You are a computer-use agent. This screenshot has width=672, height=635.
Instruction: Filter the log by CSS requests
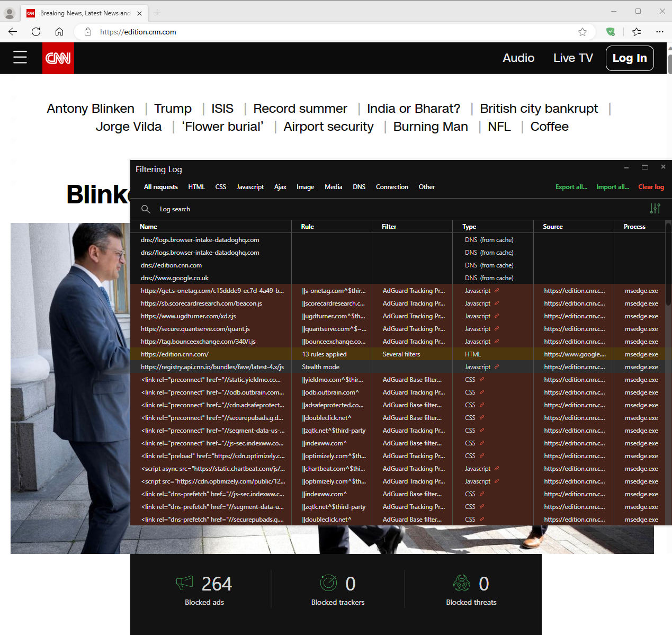click(221, 187)
